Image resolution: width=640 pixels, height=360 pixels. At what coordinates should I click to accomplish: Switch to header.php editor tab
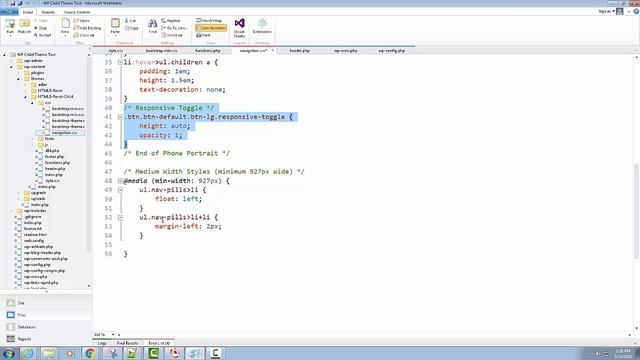point(300,51)
